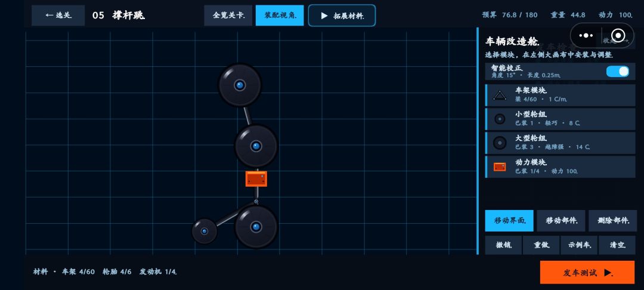Close the mini program via target icon
This screenshot has height=290, width=644.
[618, 36]
